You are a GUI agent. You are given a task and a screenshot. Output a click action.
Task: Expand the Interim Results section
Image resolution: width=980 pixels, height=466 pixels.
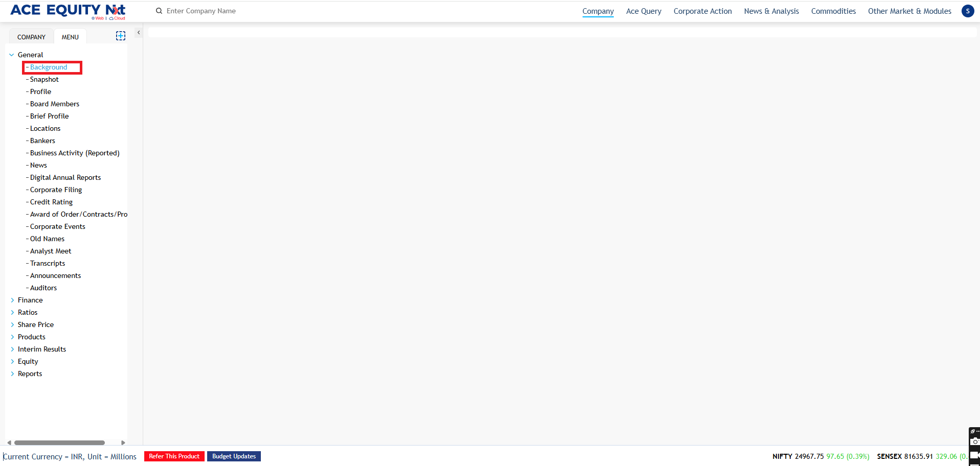point(12,349)
